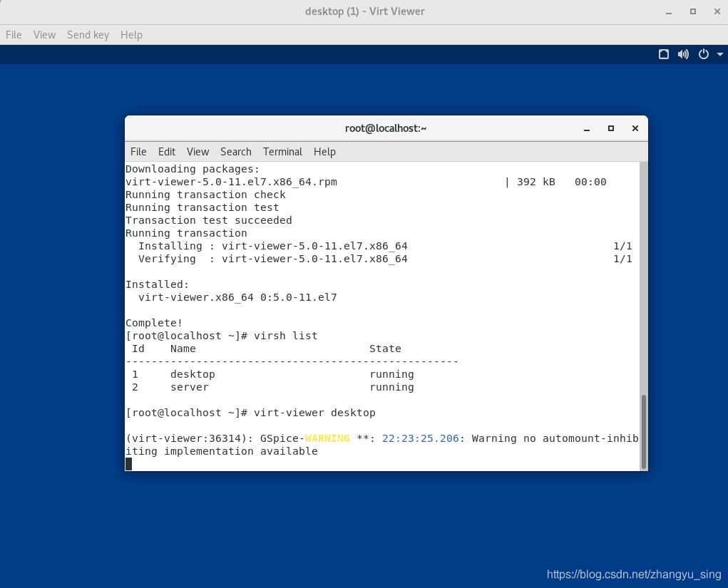
Task: Open the guest screen icon in top panel
Action: [x=664, y=54]
